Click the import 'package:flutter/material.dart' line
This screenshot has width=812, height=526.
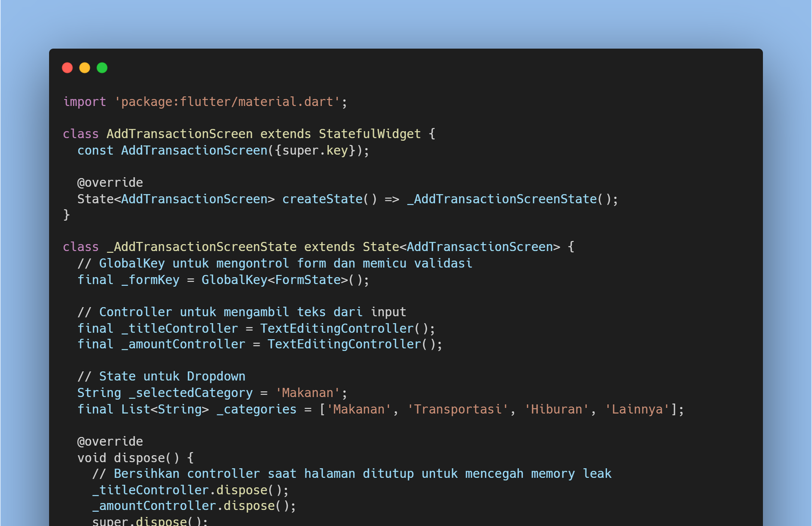point(206,102)
